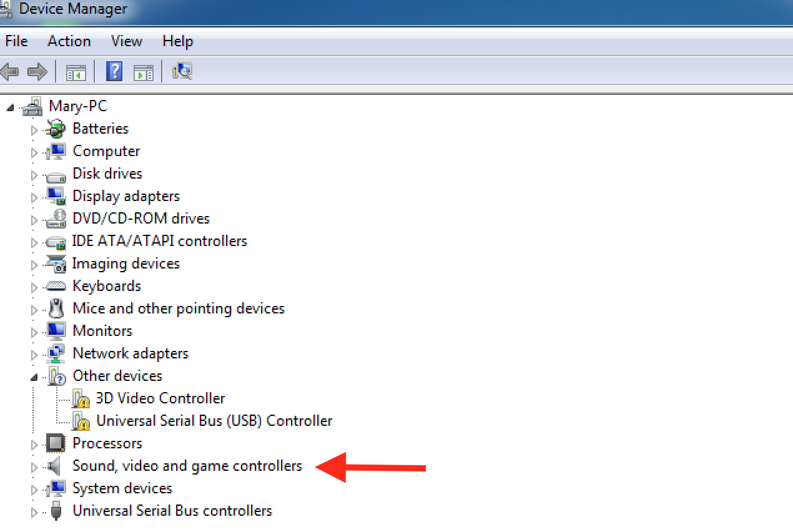
Task: Expand the Display adapters category
Action: 34,198
